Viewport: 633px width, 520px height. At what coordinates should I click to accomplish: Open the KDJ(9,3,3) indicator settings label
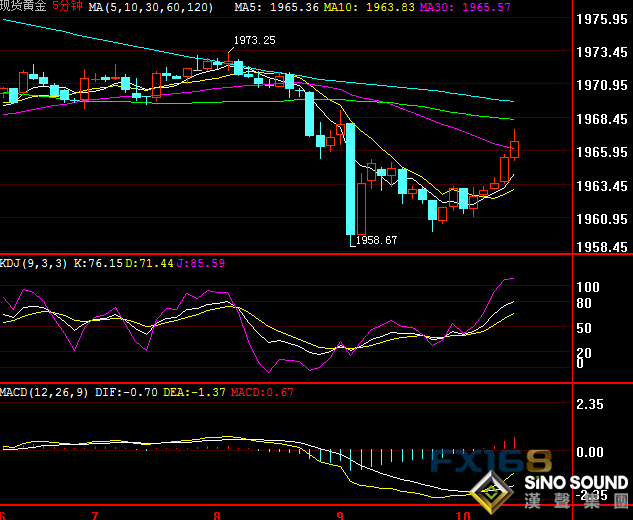tap(33, 263)
